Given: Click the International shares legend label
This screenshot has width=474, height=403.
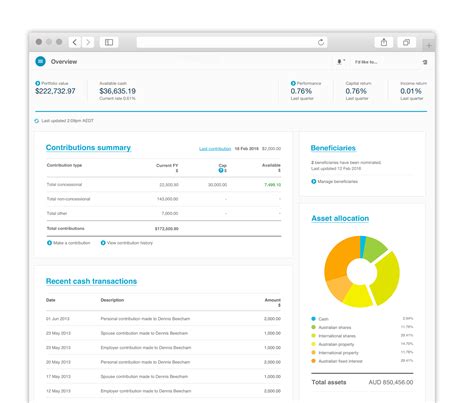Looking at the screenshot, I should 337,336.
